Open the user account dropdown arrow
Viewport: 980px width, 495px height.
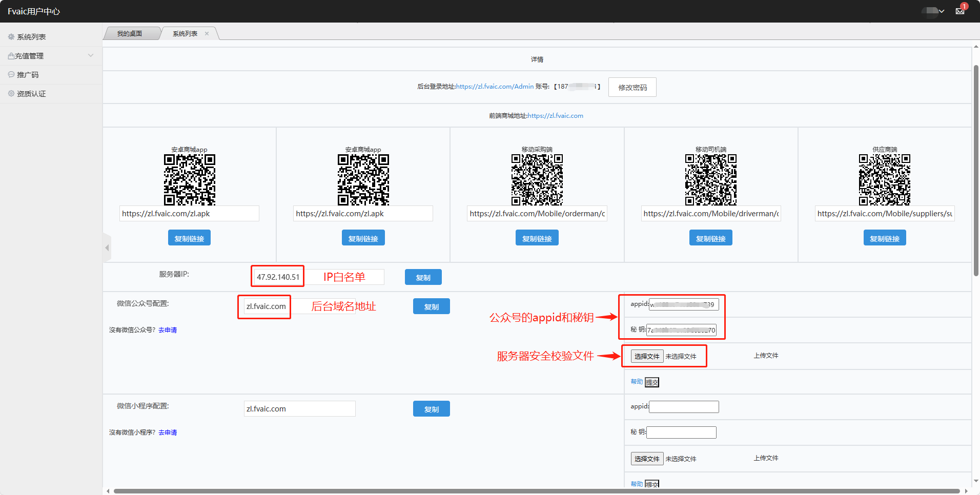click(942, 11)
